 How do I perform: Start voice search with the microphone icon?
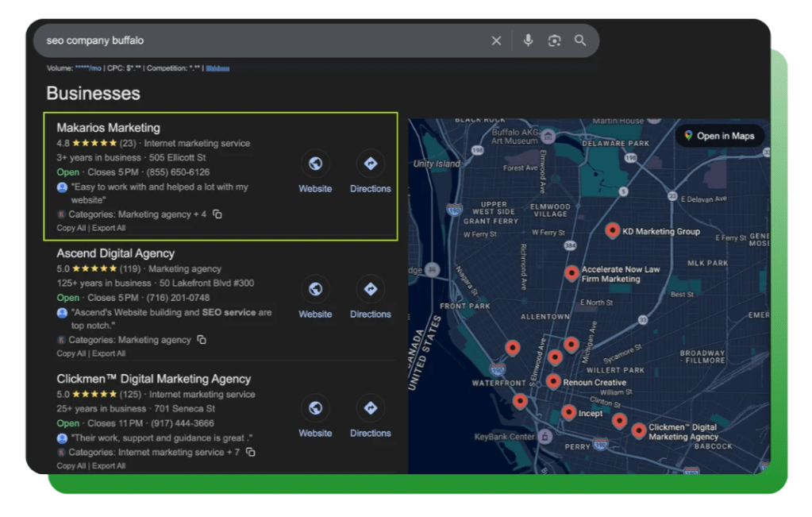click(x=528, y=41)
